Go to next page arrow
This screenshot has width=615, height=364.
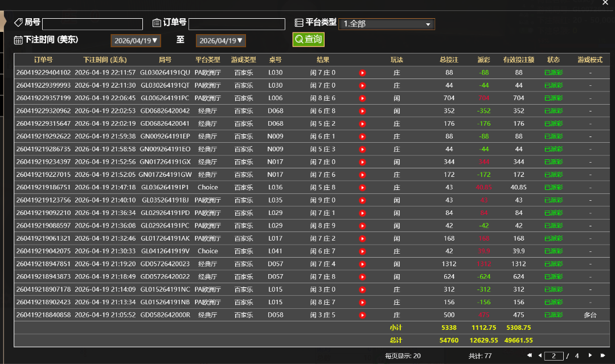(x=590, y=355)
